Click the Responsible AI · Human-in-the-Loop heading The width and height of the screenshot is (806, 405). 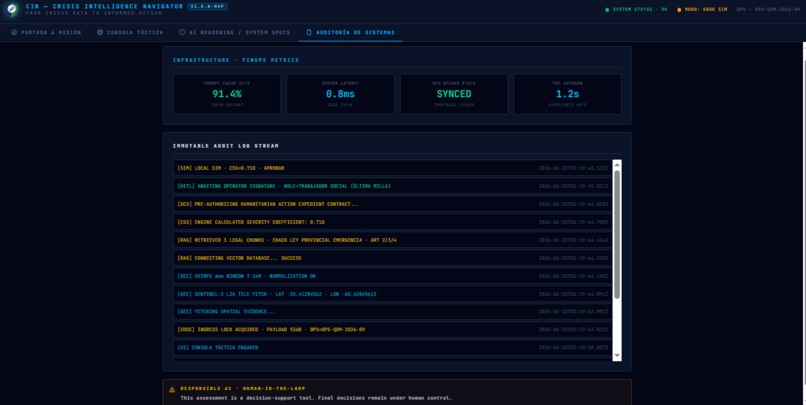click(x=243, y=389)
